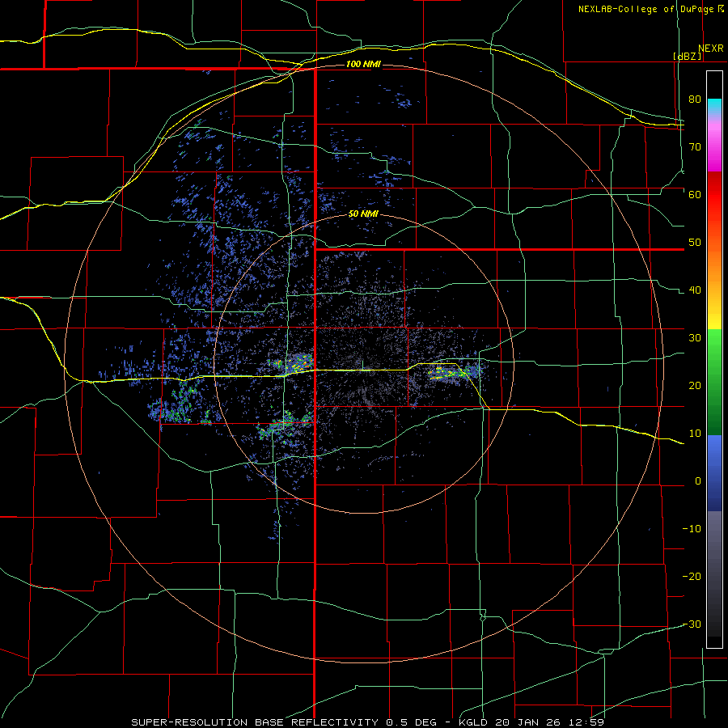The image size is (728, 728).
Task: Click the KGLD station ID in the caption
Action: pos(475,722)
